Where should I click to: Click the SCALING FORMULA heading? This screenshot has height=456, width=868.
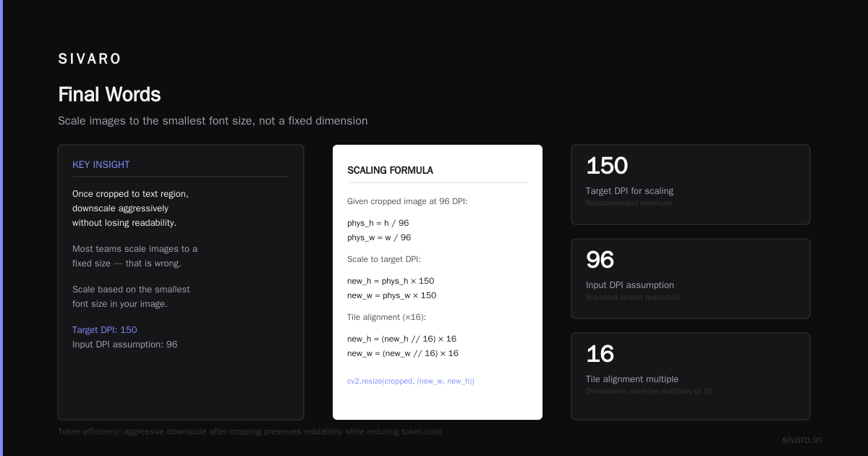(x=390, y=171)
